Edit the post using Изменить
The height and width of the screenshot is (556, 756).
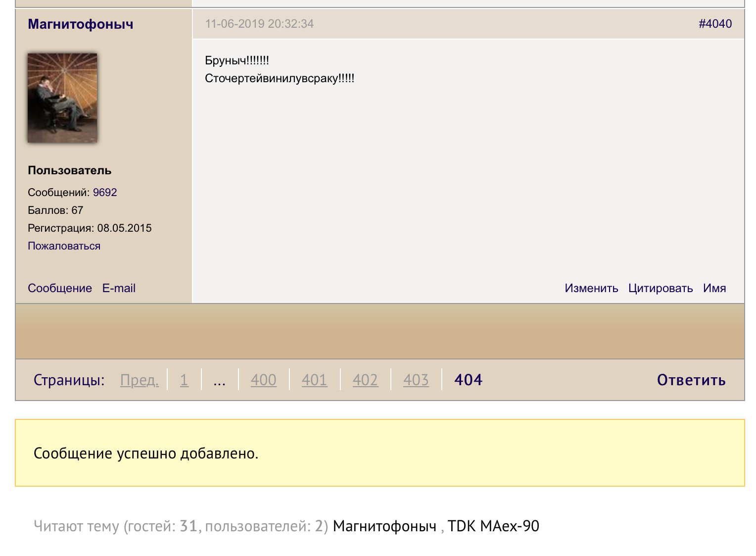coord(591,288)
